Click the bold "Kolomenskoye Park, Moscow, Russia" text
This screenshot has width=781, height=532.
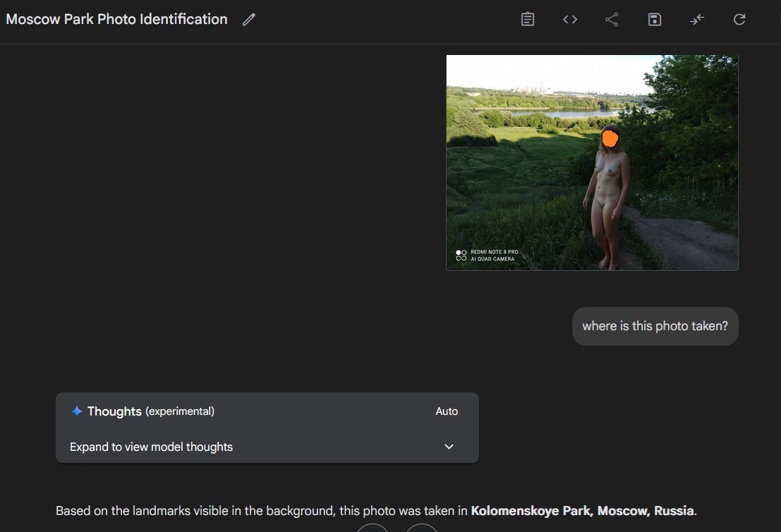click(582, 511)
